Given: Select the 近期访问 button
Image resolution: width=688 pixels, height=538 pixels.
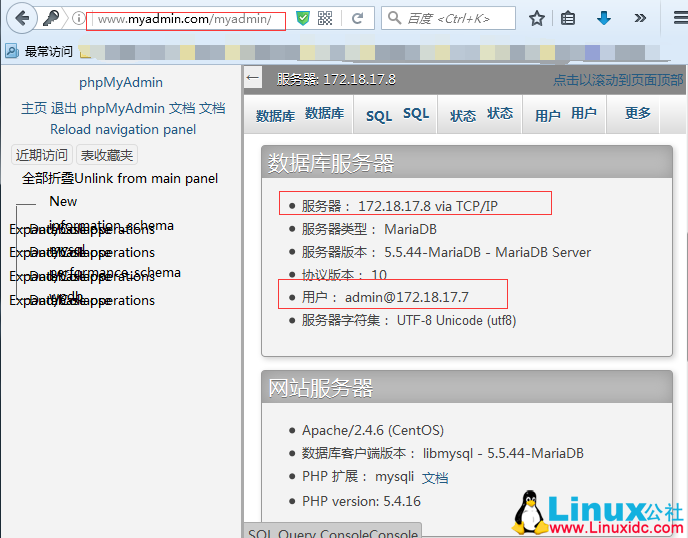Looking at the screenshot, I should click(x=42, y=155).
